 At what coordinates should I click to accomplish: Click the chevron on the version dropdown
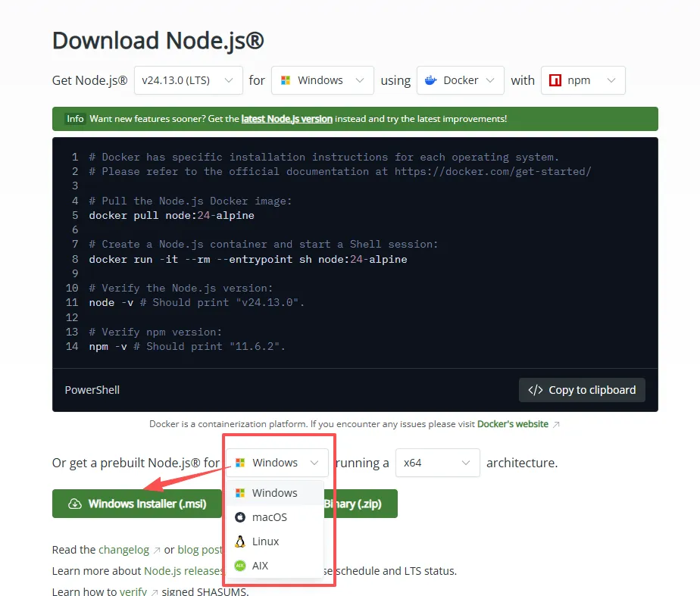point(229,80)
